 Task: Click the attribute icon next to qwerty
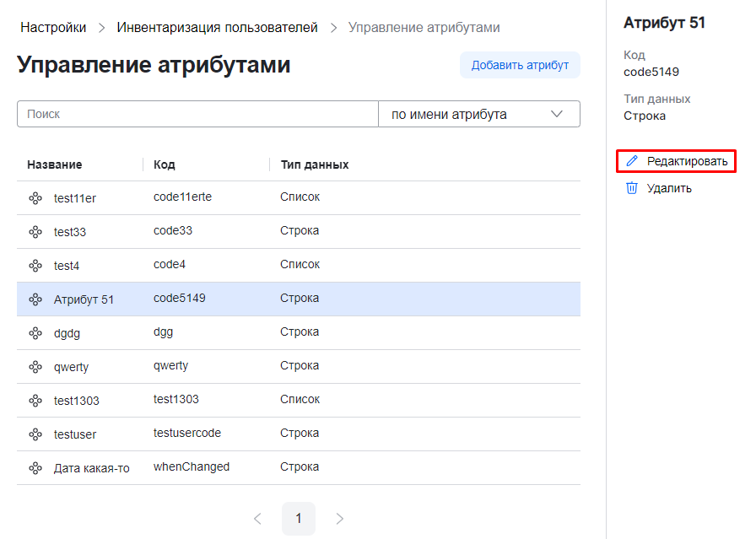[x=35, y=367]
